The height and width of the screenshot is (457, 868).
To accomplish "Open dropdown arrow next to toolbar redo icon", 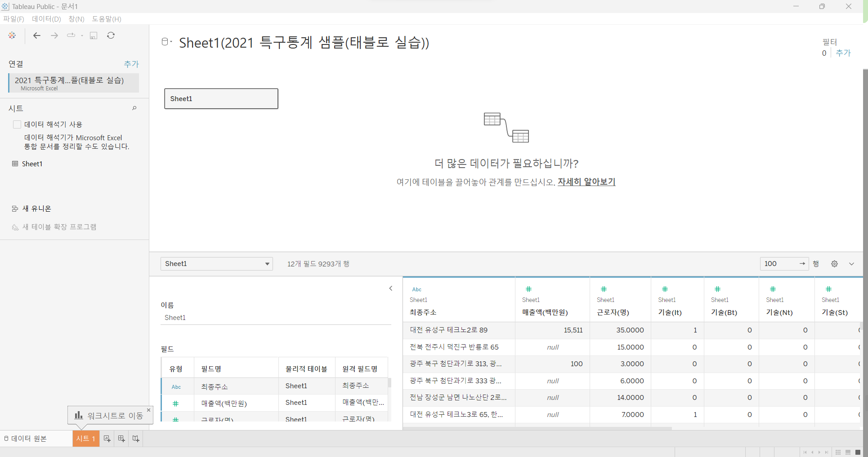I will pos(82,35).
